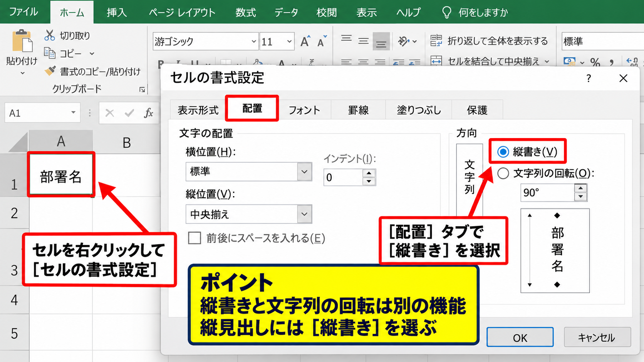Image resolution: width=644 pixels, height=362 pixels.
Task: Switch to the 罫線 dialog tab
Action: pyautogui.click(x=358, y=110)
